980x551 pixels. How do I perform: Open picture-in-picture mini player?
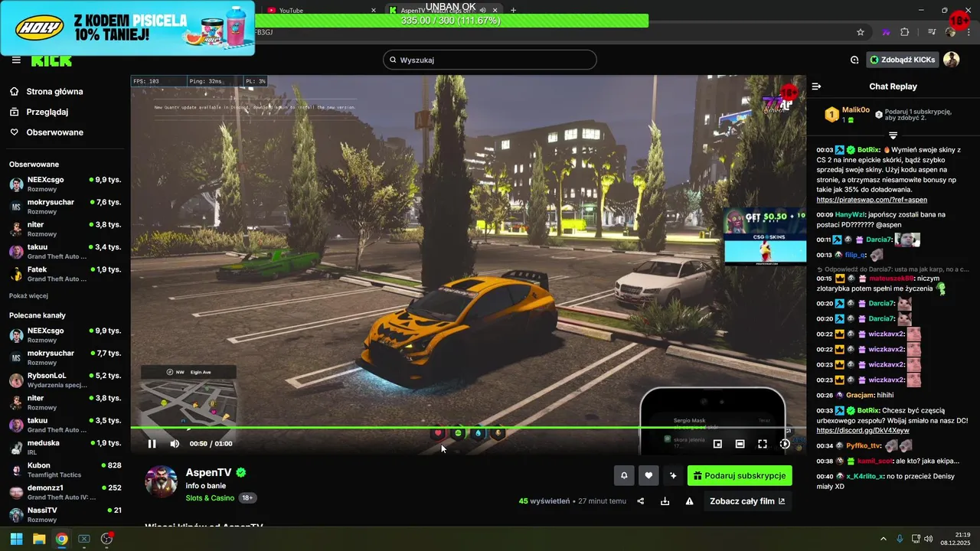pyautogui.click(x=717, y=444)
